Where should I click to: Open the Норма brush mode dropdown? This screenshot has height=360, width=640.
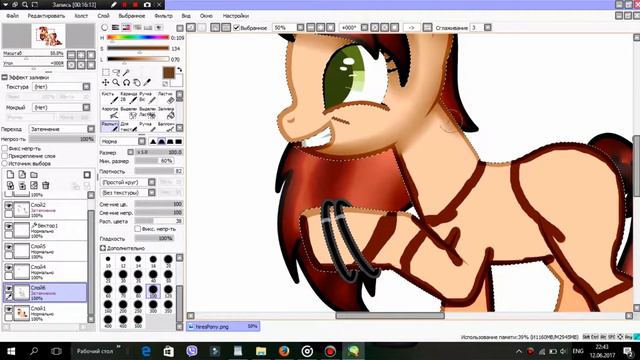point(142,141)
